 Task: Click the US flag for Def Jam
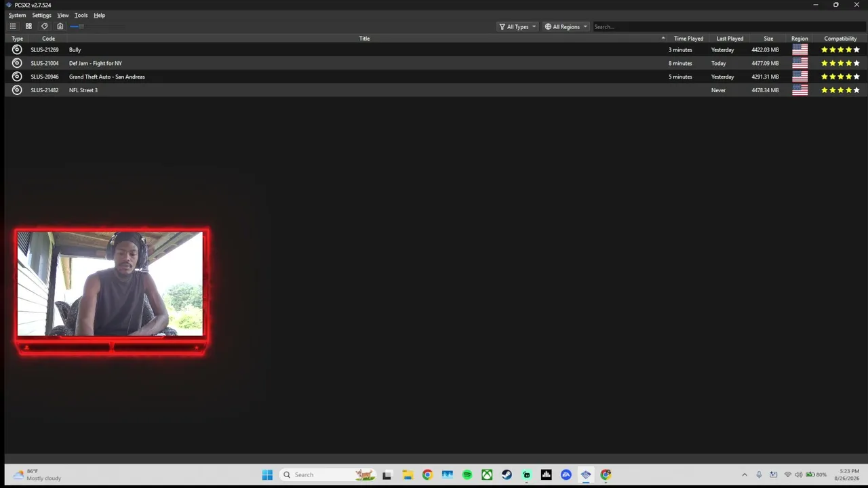(800, 63)
